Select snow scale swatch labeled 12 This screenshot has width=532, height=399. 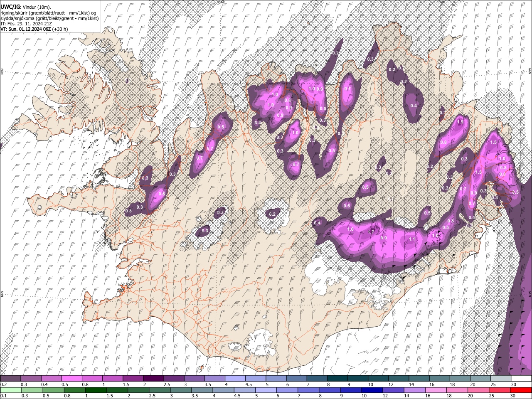(x=398, y=378)
